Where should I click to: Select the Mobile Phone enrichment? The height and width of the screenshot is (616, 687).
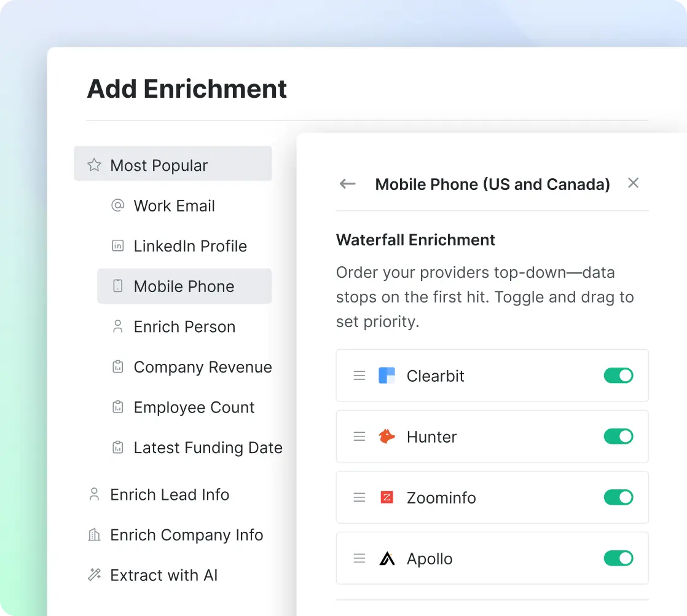click(x=184, y=286)
